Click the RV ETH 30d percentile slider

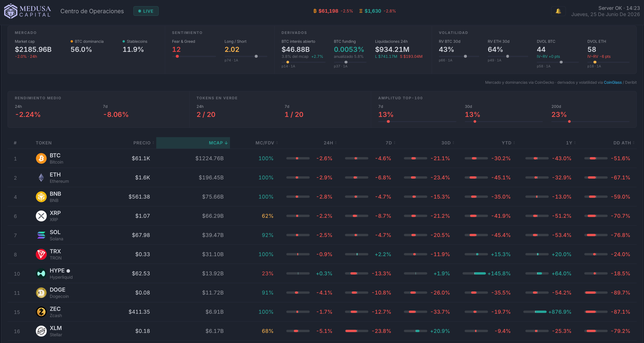[508, 56]
